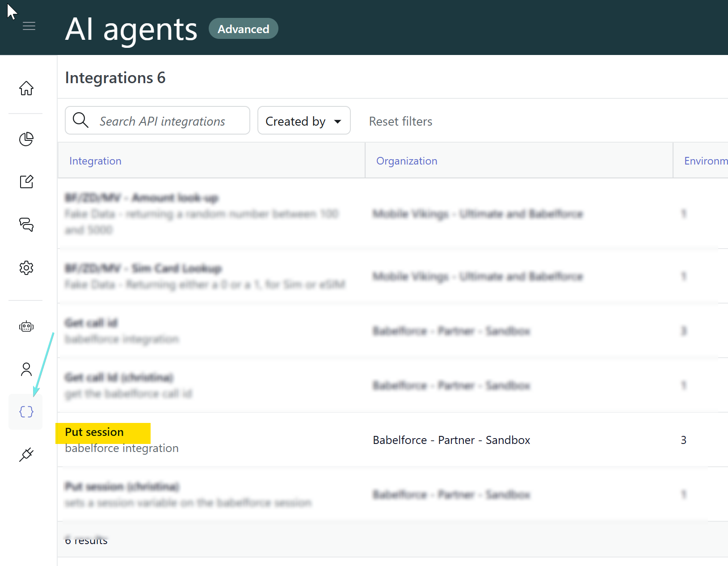Image resolution: width=728 pixels, height=566 pixels.
Task: Open the hamburger navigation menu
Action: 29,26
